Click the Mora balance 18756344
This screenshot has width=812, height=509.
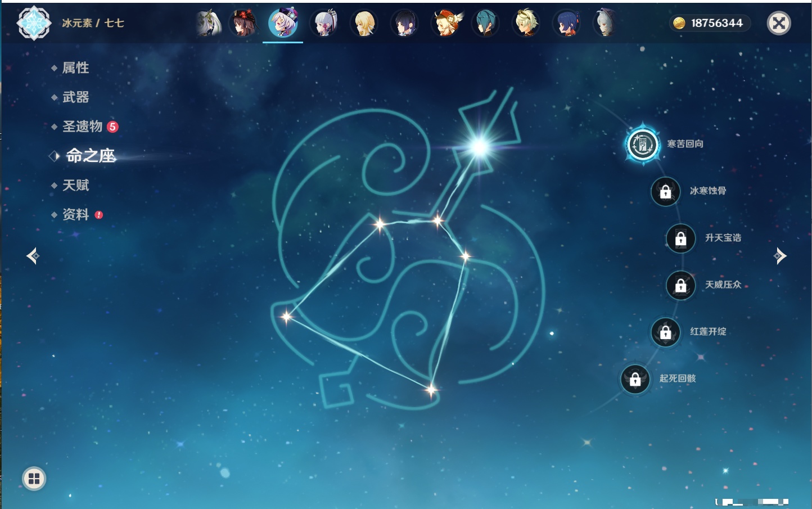point(710,23)
